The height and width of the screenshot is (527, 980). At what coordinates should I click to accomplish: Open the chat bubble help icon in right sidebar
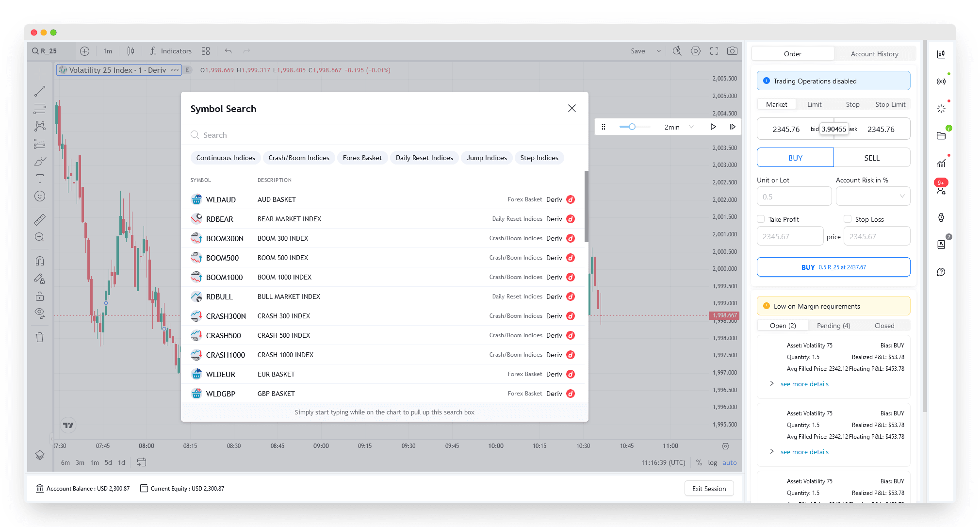(x=941, y=272)
